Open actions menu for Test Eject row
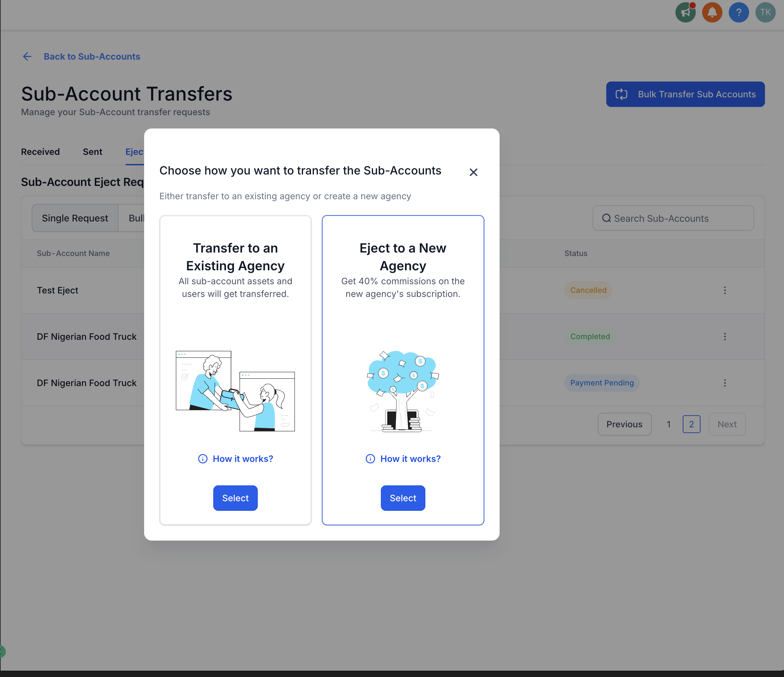The height and width of the screenshot is (677, 784). coord(725,290)
